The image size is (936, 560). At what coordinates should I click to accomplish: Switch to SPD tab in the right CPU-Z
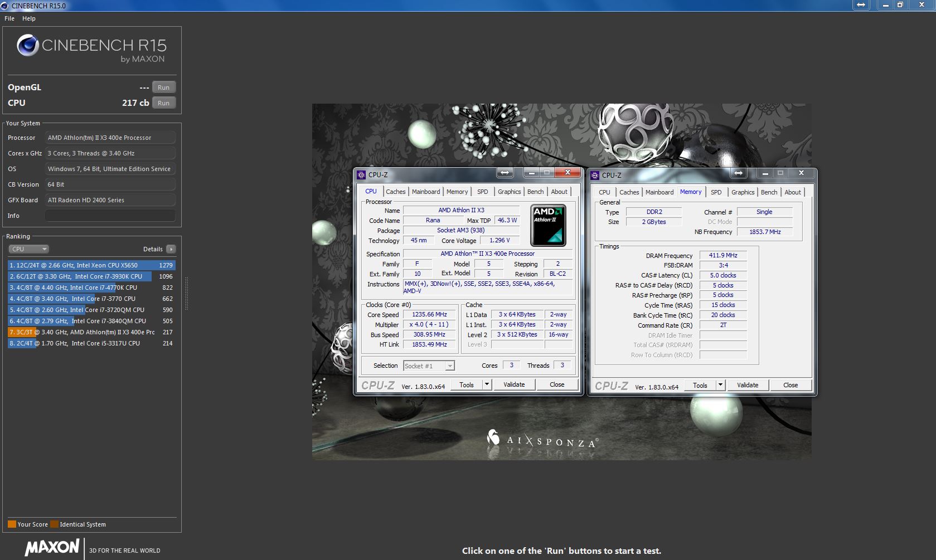[716, 192]
